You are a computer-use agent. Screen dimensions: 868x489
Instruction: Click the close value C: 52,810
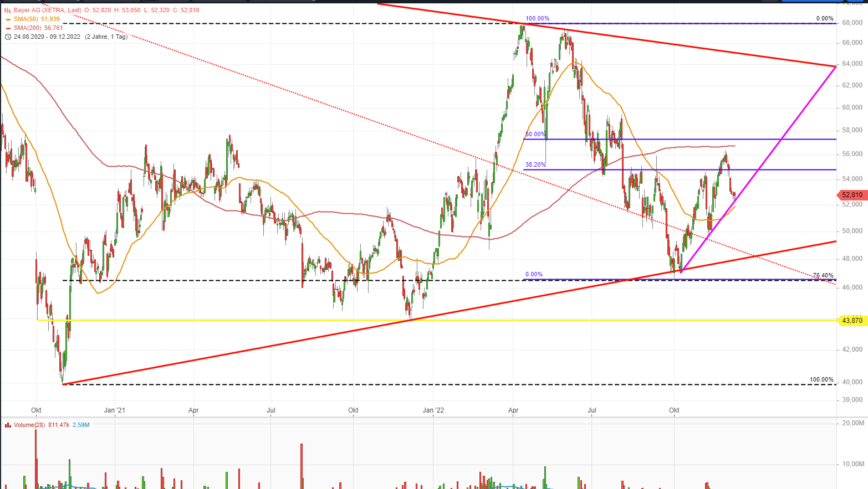186,11
